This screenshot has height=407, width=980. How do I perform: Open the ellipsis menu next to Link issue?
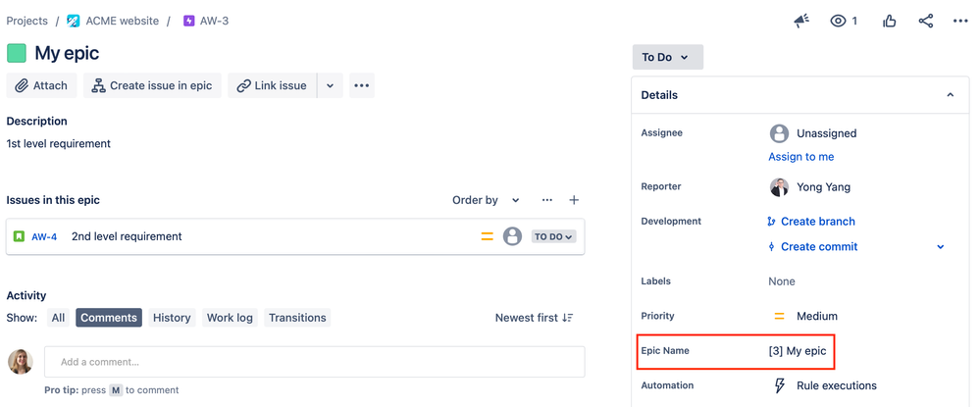point(362,85)
